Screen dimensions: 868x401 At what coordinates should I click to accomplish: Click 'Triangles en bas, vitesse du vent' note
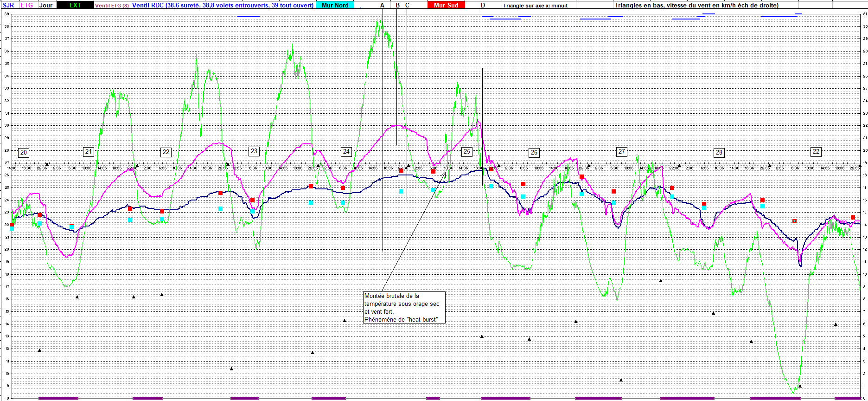tap(696, 5)
